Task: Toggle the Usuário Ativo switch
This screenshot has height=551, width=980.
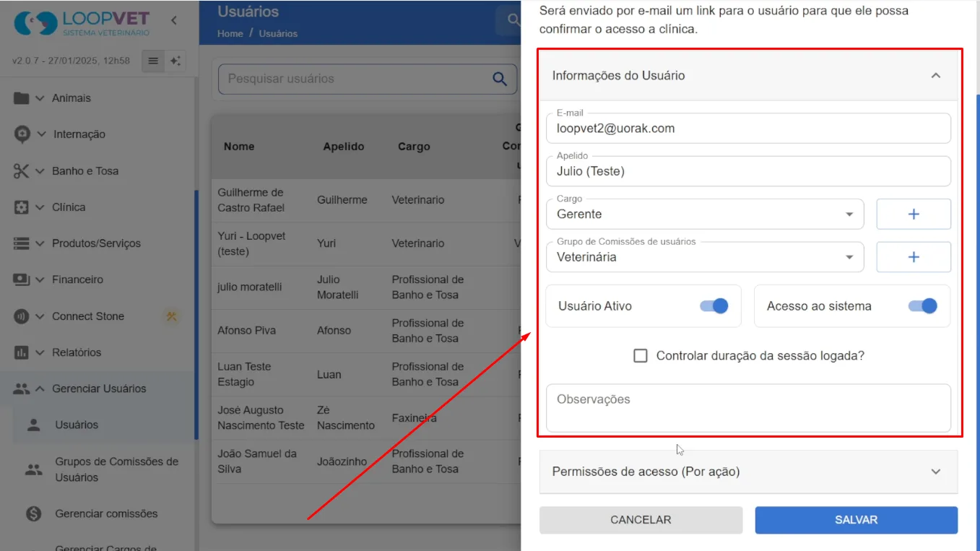Action: coord(714,306)
